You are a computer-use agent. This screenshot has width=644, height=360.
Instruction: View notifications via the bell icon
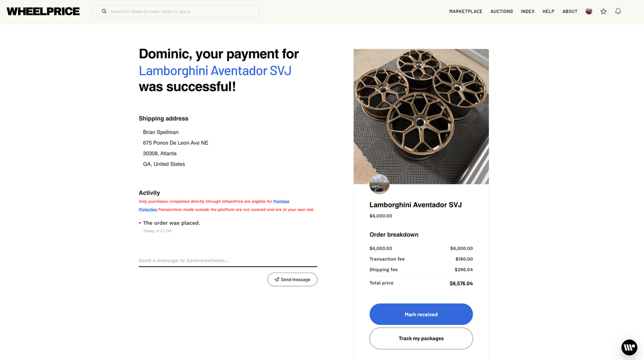click(618, 11)
